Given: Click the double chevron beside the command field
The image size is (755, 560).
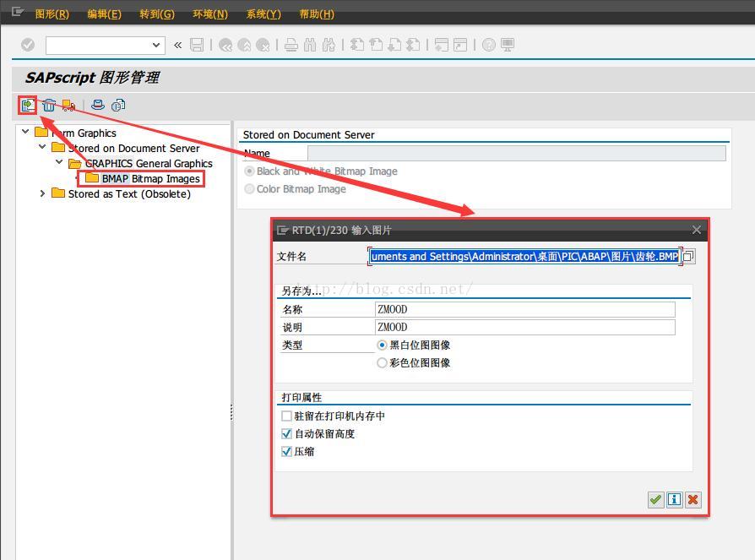Looking at the screenshot, I should tap(177, 45).
